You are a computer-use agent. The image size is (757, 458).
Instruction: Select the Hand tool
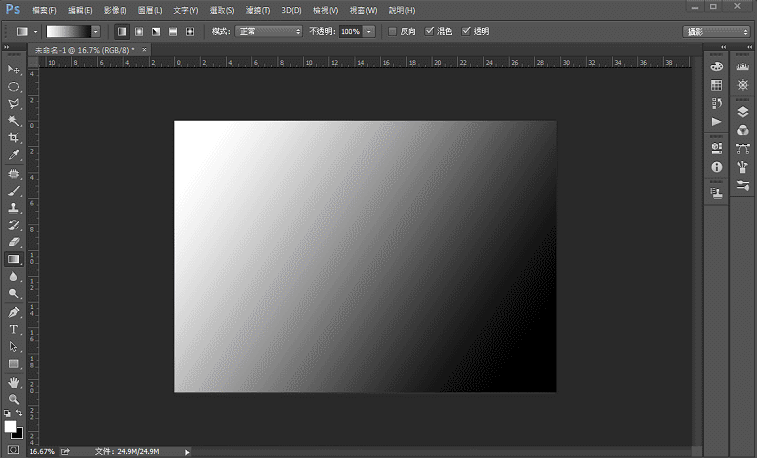tap(14, 383)
